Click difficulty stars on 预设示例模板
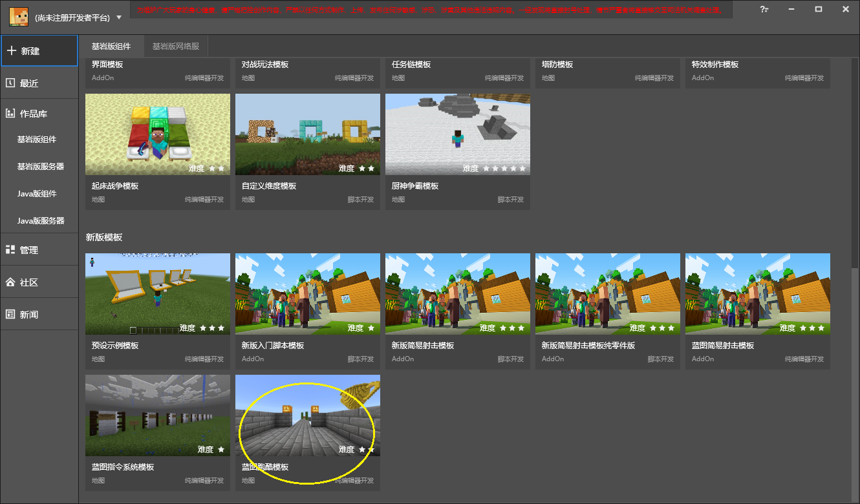 pyautogui.click(x=212, y=328)
